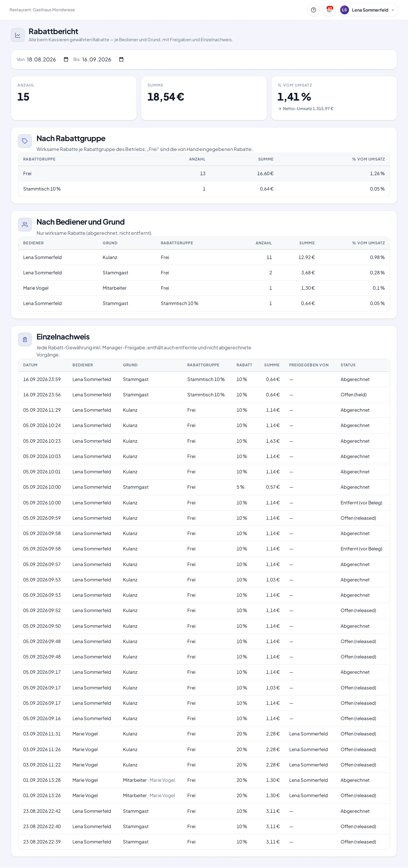This screenshot has height=868, width=408.
Task: Click Mitarbeiter · Marie Vogel at 13:28
Action: click(x=149, y=780)
